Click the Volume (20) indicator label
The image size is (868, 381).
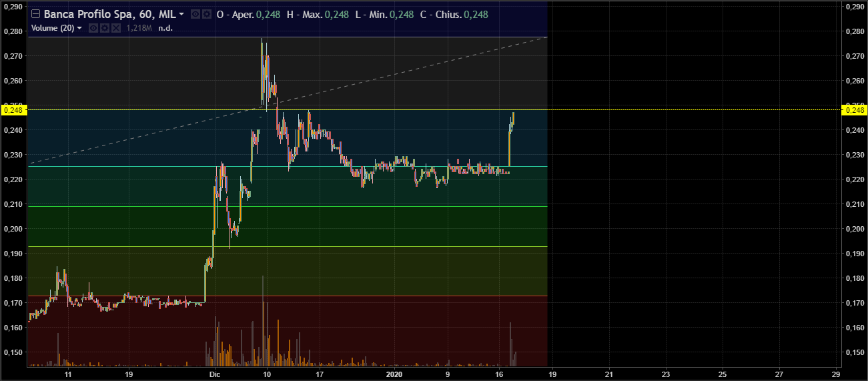(x=52, y=28)
